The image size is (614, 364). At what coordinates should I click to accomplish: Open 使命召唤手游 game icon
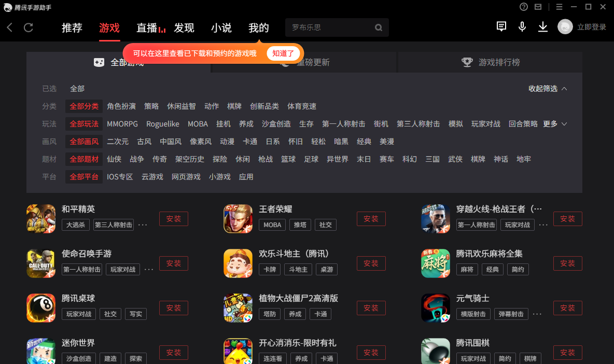[x=41, y=263]
